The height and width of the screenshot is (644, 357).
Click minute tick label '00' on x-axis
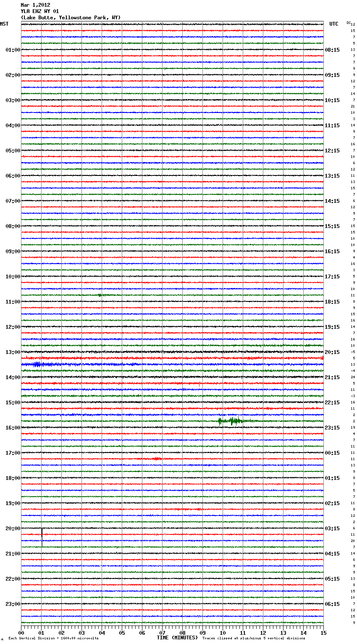[x=21, y=633]
